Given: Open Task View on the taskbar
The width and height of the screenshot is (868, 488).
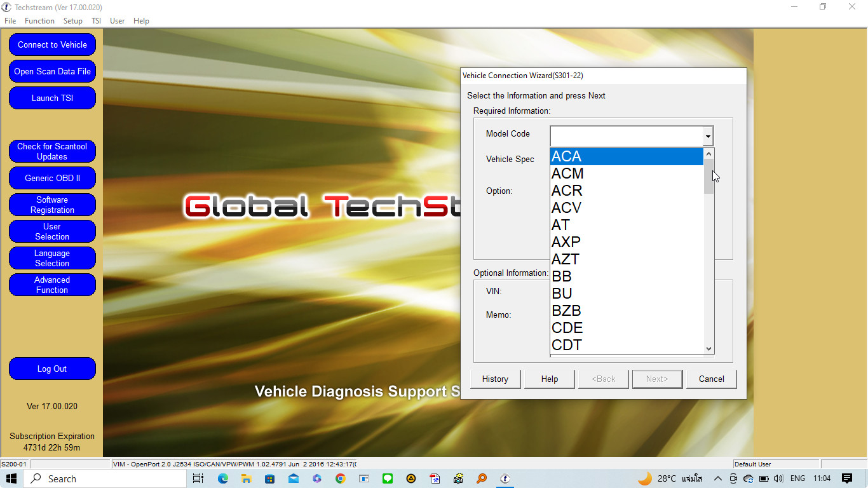Looking at the screenshot, I should (x=198, y=478).
